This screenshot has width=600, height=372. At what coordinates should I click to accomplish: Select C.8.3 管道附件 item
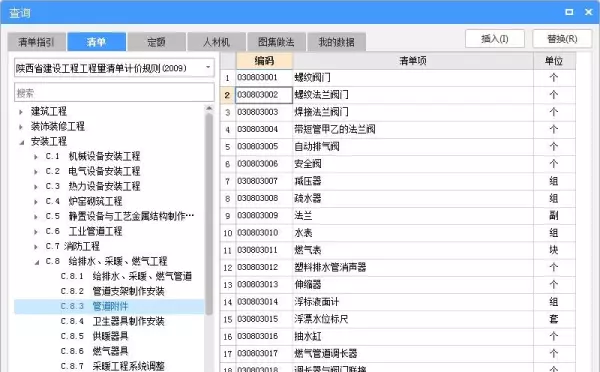click(109, 306)
